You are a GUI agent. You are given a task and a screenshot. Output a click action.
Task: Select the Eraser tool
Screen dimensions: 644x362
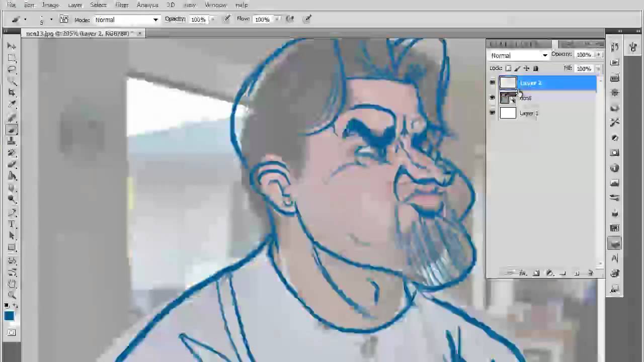click(12, 164)
